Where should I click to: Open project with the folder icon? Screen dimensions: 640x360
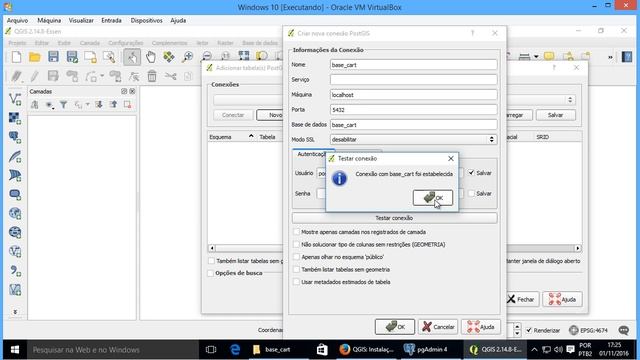[x=35, y=57]
